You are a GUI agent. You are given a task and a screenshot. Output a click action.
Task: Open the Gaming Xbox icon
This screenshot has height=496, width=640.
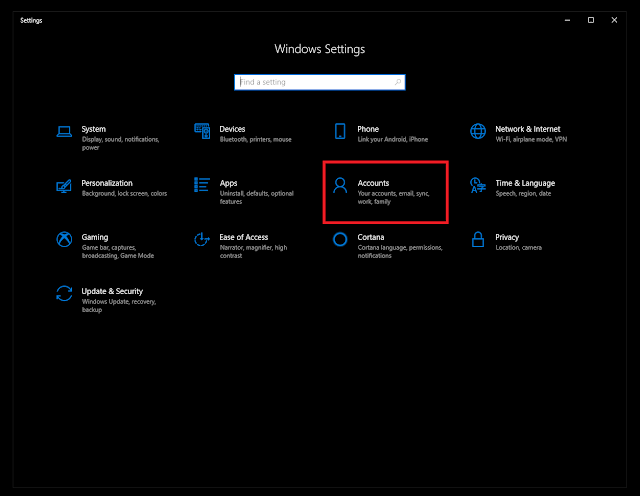point(64,239)
